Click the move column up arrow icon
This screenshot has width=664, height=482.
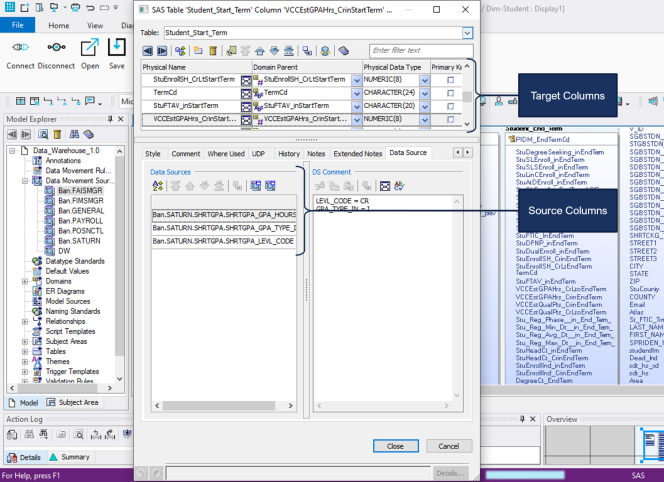coord(260,51)
